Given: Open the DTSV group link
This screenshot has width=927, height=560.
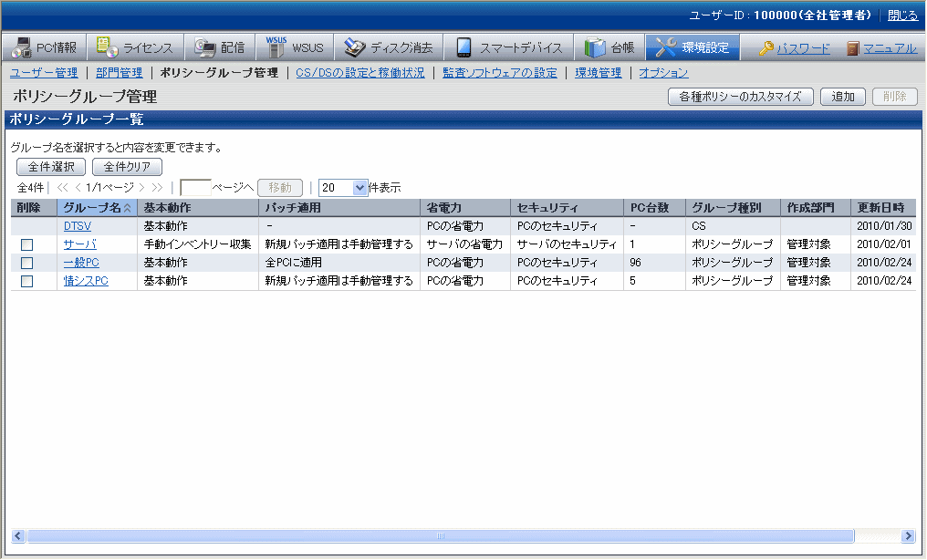Looking at the screenshot, I should [x=77, y=226].
